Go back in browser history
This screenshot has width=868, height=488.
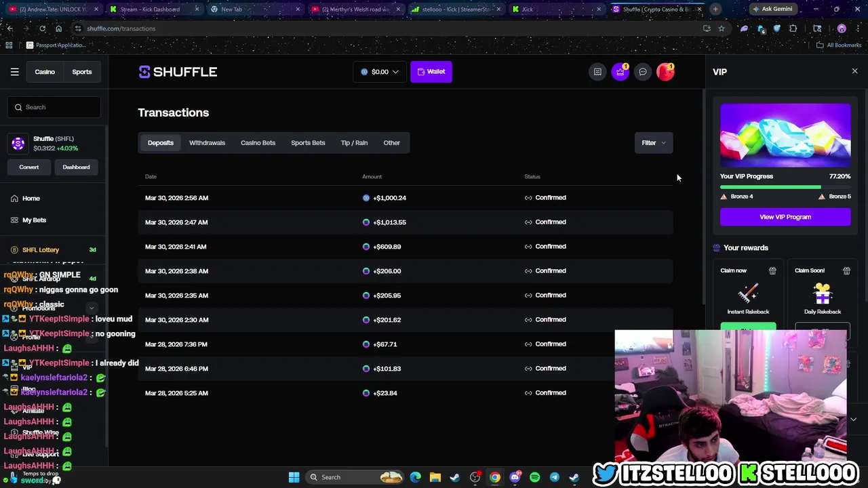click(x=9, y=28)
